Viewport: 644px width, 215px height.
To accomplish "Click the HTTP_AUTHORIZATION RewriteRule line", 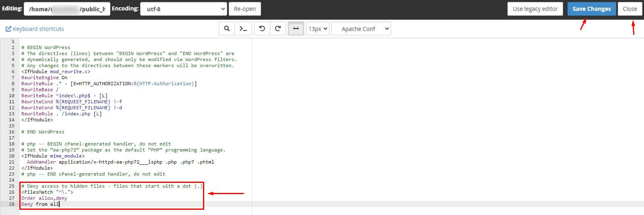I will (109, 84).
